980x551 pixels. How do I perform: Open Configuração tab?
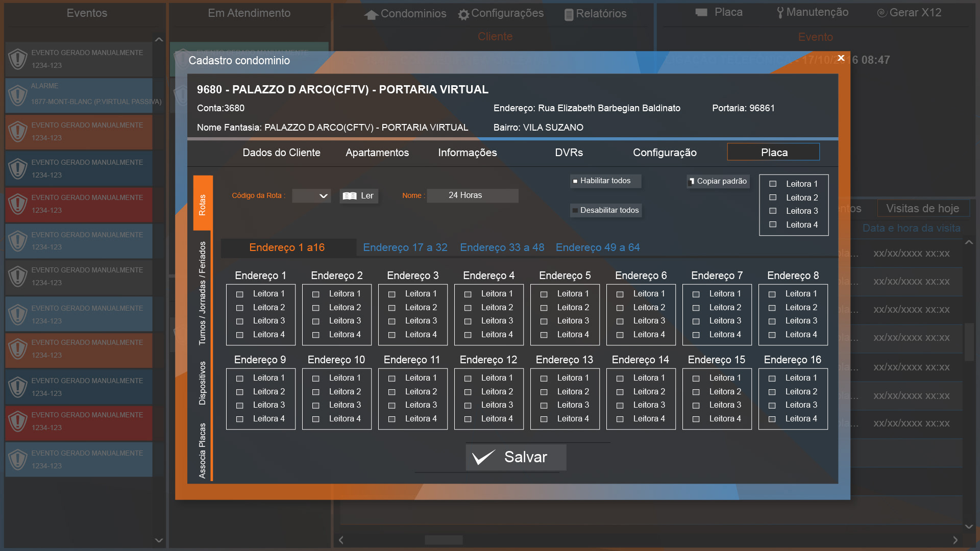click(665, 153)
